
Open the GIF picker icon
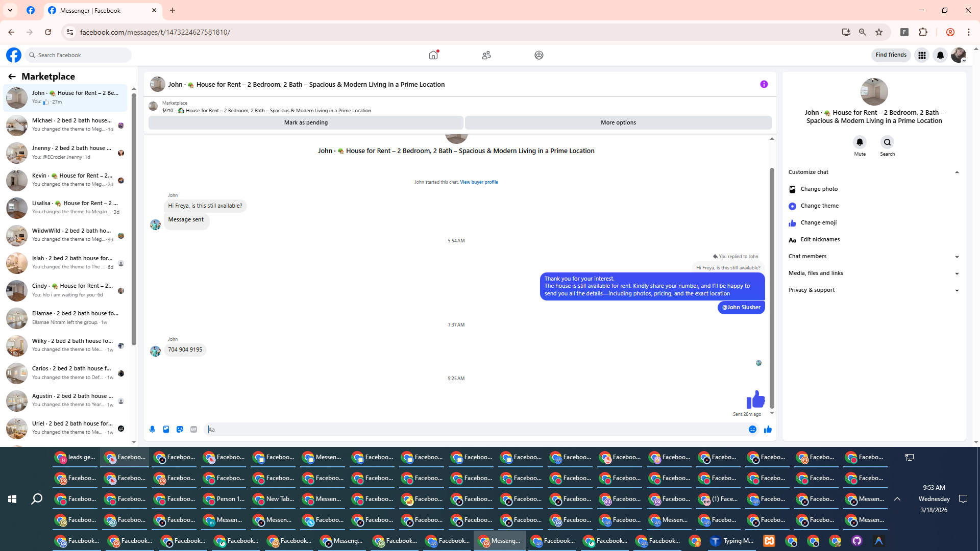pyautogui.click(x=193, y=430)
